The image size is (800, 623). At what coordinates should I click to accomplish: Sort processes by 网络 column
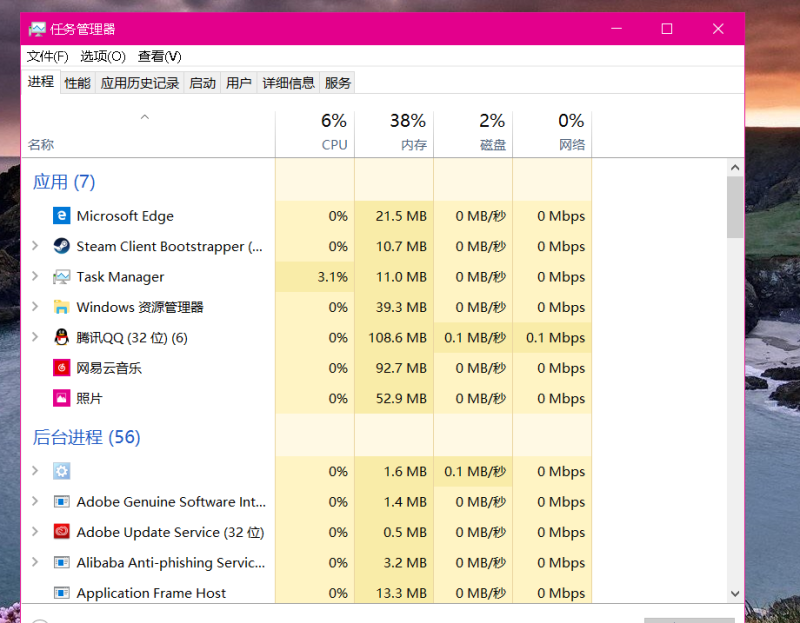pyautogui.click(x=552, y=134)
